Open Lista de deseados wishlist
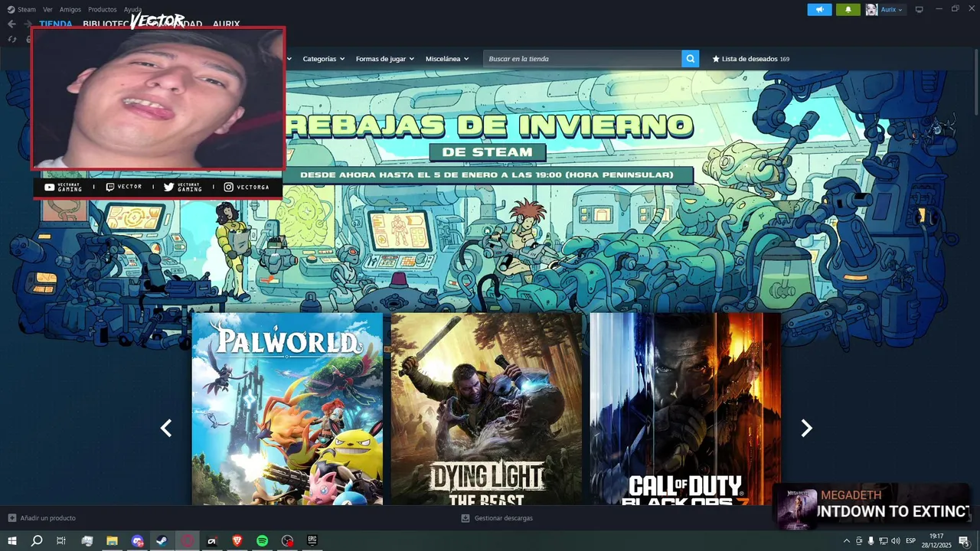980x551 pixels. [x=750, y=59]
